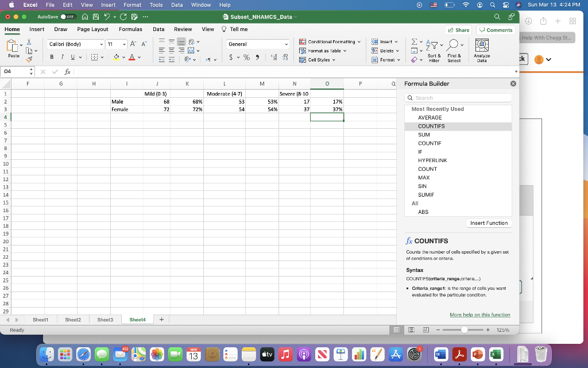The height and width of the screenshot is (368, 588).
Task: Select the Format as Table option
Action: click(x=322, y=51)
